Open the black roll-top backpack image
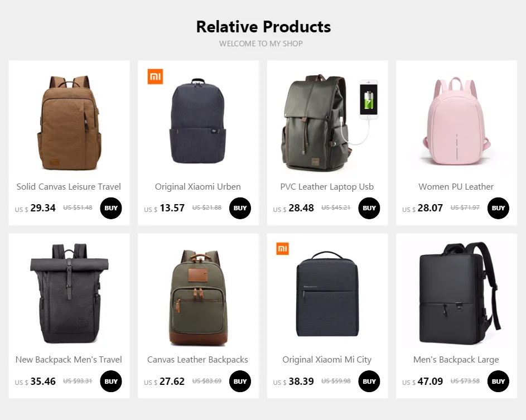526x420 pixels. point(69,293)
